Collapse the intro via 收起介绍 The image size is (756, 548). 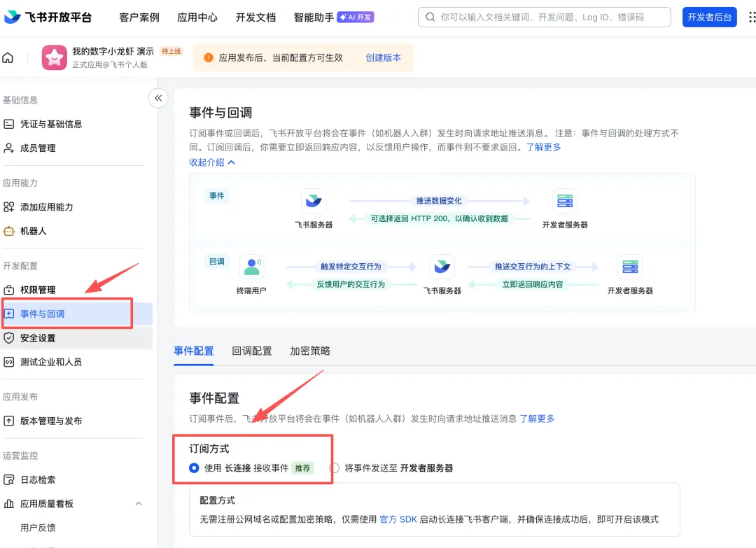(212, 162)
